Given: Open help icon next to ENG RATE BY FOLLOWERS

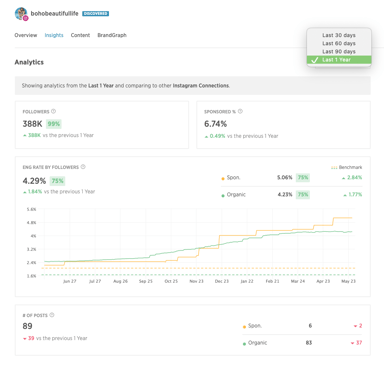Looking at the screenshot, I should click(83, 167).
